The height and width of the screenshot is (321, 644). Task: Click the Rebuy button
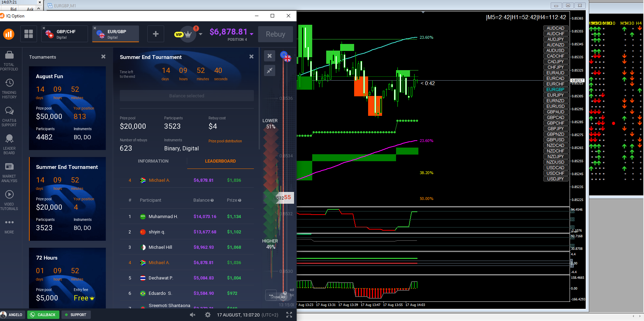click(276, 34)
